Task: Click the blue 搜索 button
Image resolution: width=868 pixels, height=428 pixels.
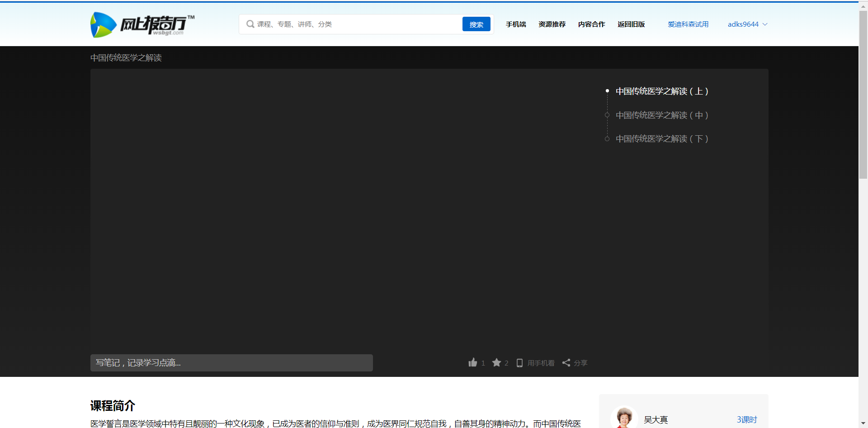Action: tap(476, 24)
